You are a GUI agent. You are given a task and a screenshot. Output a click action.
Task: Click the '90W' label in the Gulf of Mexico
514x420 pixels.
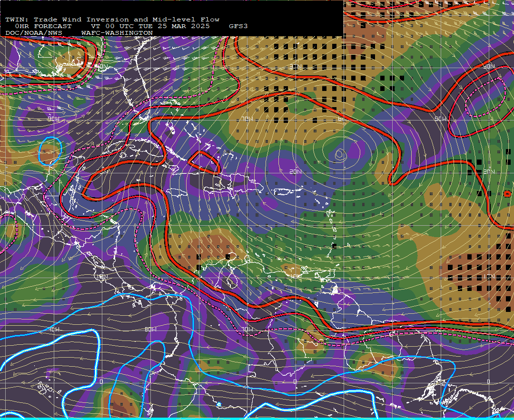tap(53, 119)
